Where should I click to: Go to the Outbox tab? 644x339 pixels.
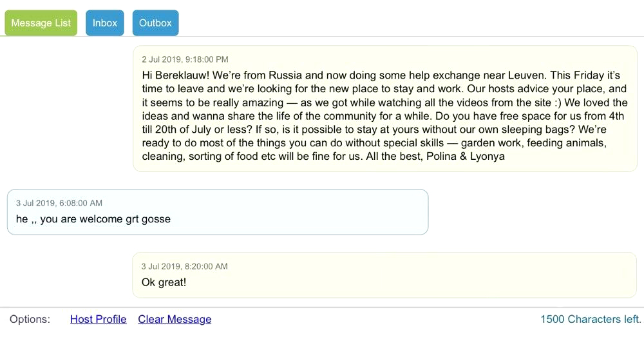pyautogui.click(x=155, y=23)
